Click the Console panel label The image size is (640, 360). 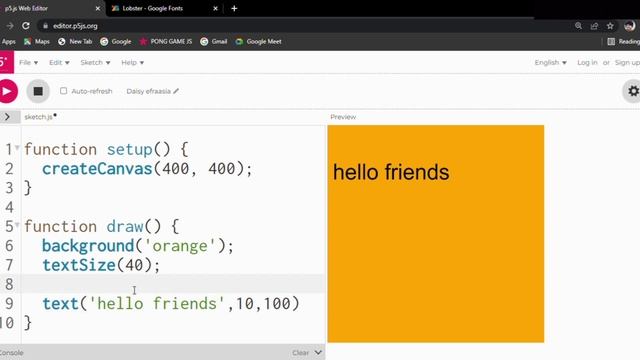point(11,353)
